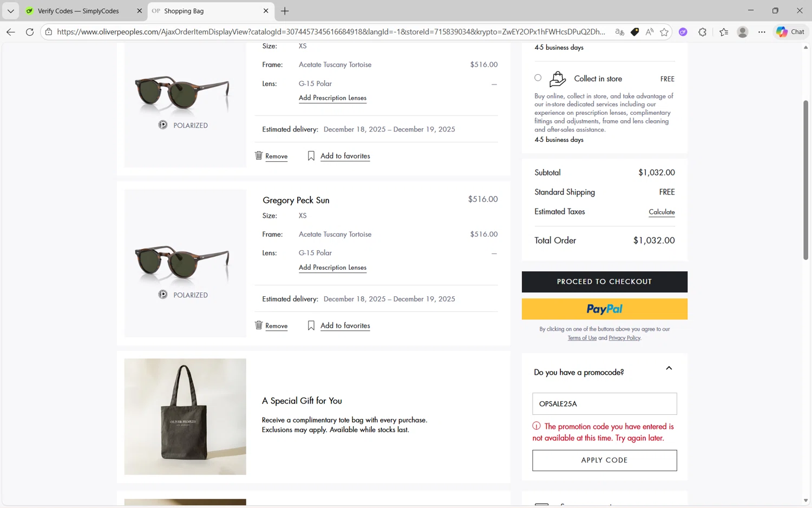This screenshot has width=812, height=508.
Task: Click the Standard Shipping label
Action: [565, 192]
